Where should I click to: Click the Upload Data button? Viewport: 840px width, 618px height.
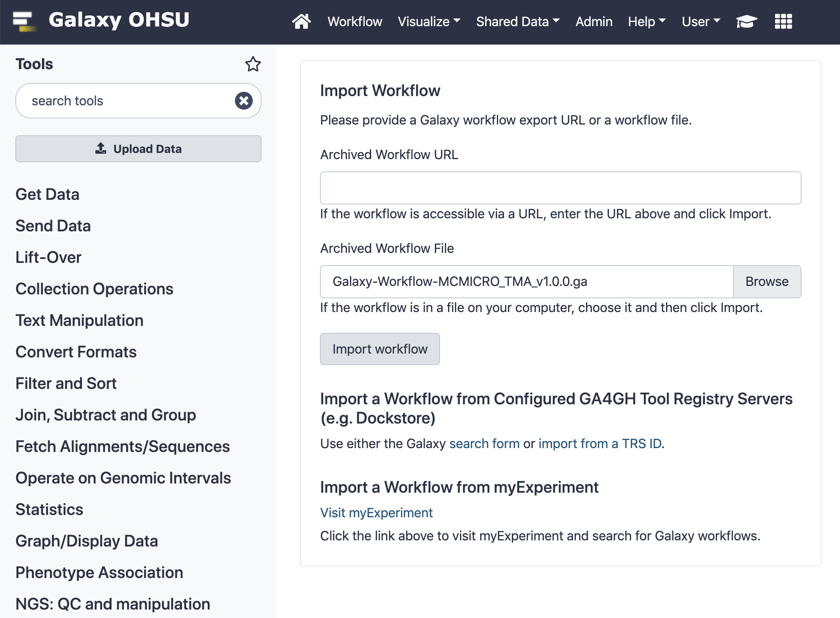click(138, 149)
